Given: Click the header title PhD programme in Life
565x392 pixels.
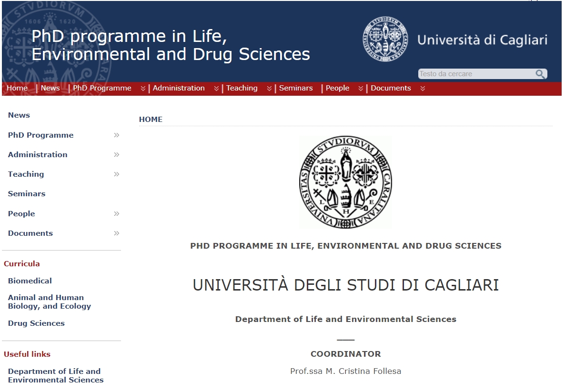Looking at the screenshot, I should pyautogui.click(x=171, y=45).
